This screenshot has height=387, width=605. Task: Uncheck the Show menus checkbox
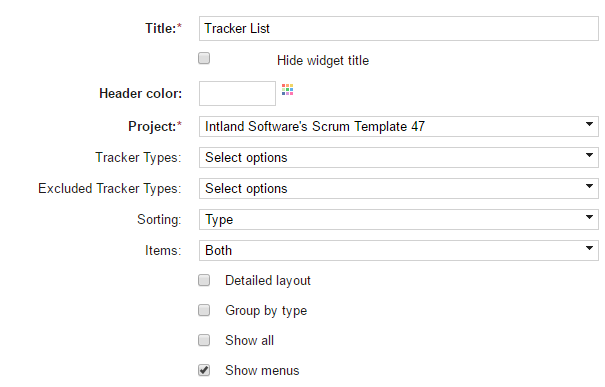[x=204, y=370]
